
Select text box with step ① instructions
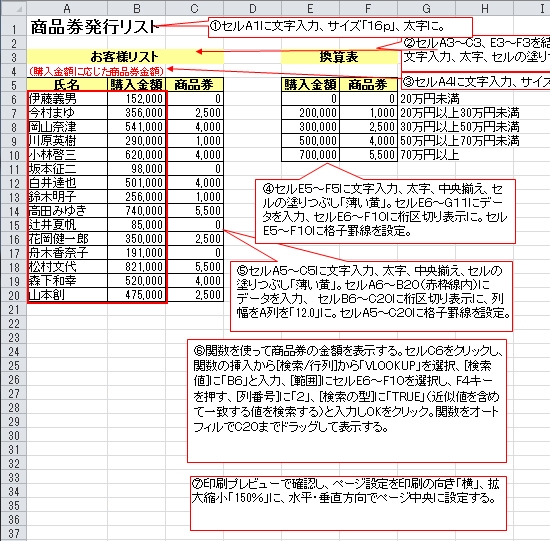click(341, 27)
